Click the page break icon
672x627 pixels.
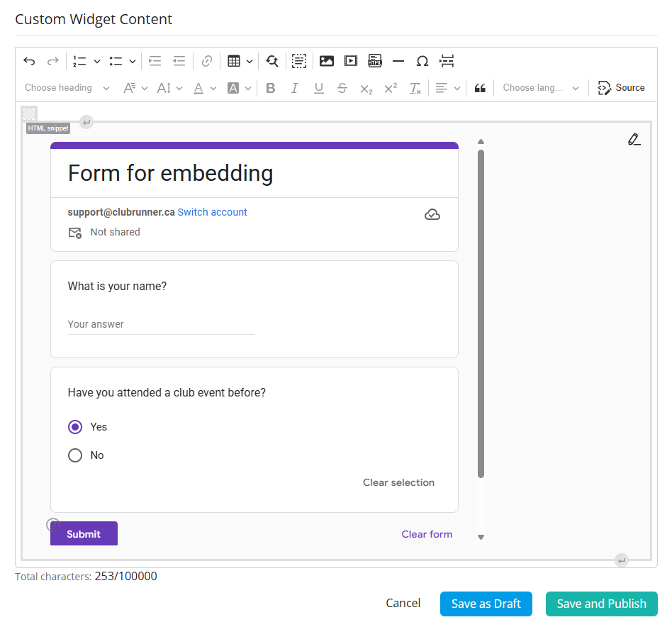[447, 62]
